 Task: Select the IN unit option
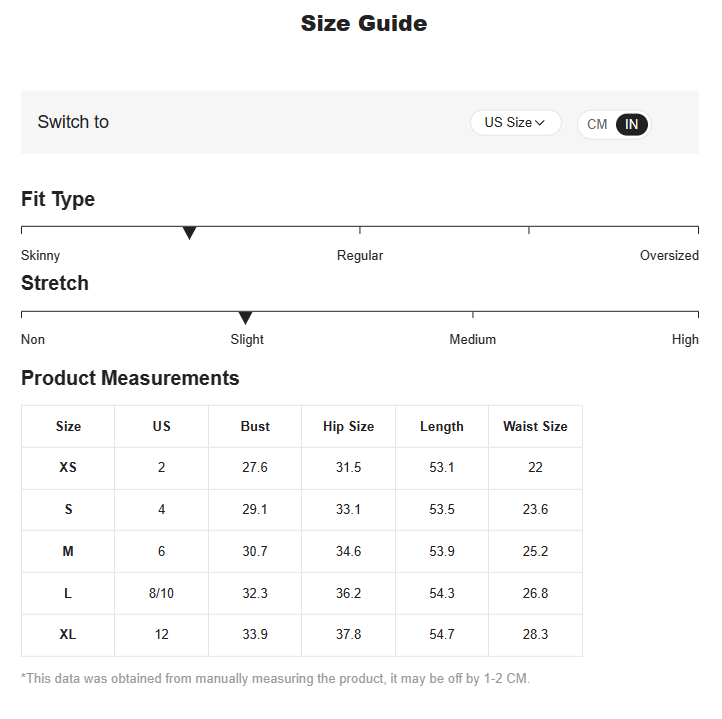632,124
